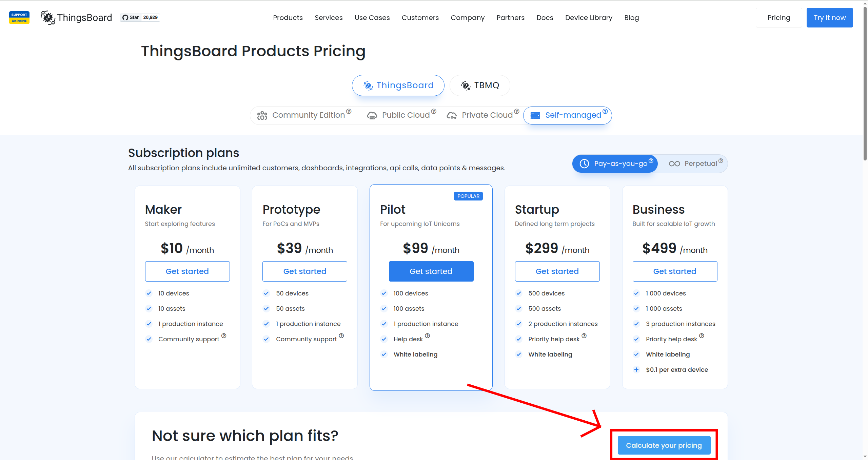Screen dimensions: 868x460
Task: Open the Company navigation menu
Action: click(468, 18)
